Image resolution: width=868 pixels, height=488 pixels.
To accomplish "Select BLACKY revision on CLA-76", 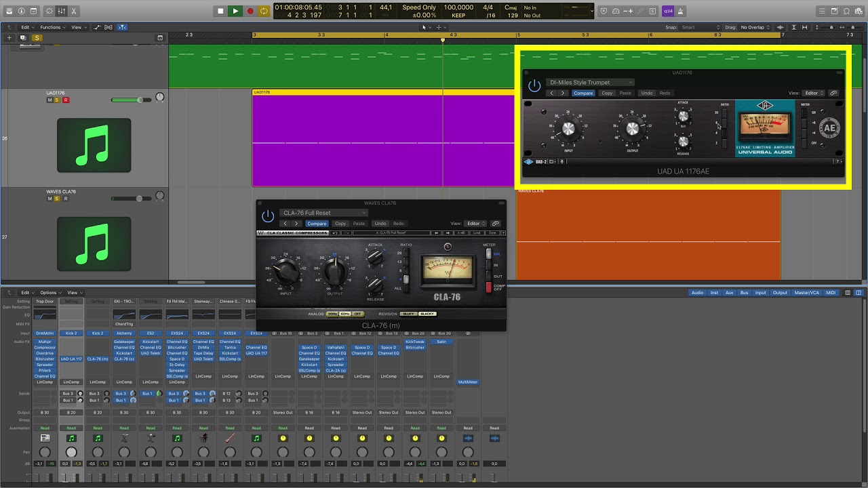I will [427, 314].
